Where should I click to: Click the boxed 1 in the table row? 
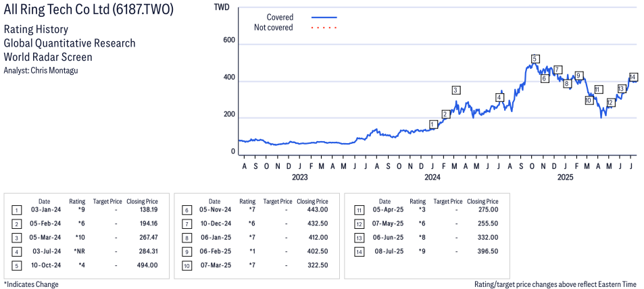click(x=16, y=210)
